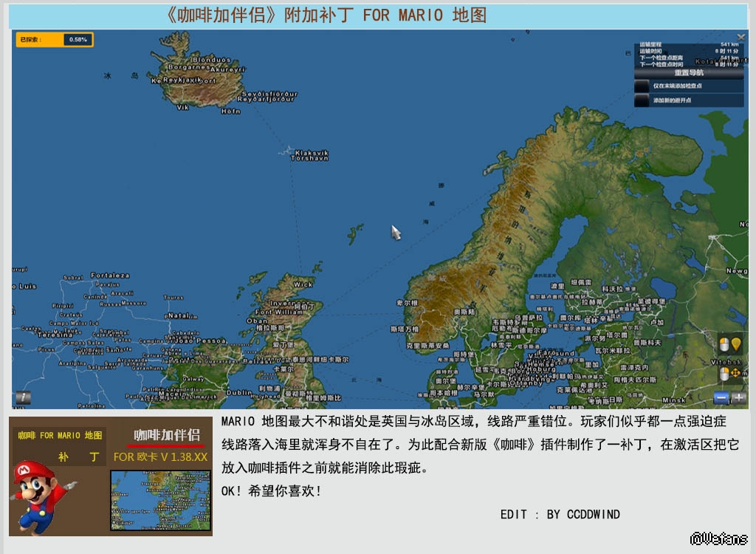Toggle the 添加新的避开点 checkbox
This screenshot has width=756, height=554.
point(642,100)
